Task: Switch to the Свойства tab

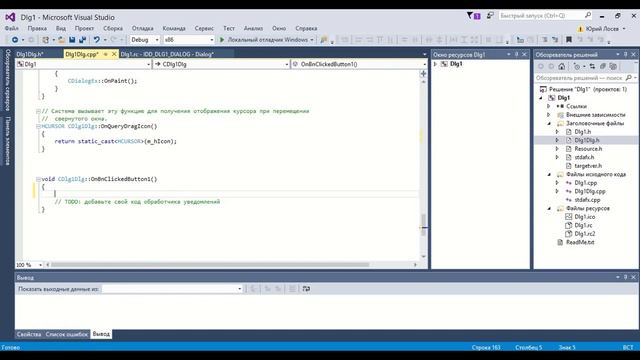Action: click(x=29, y=334)
